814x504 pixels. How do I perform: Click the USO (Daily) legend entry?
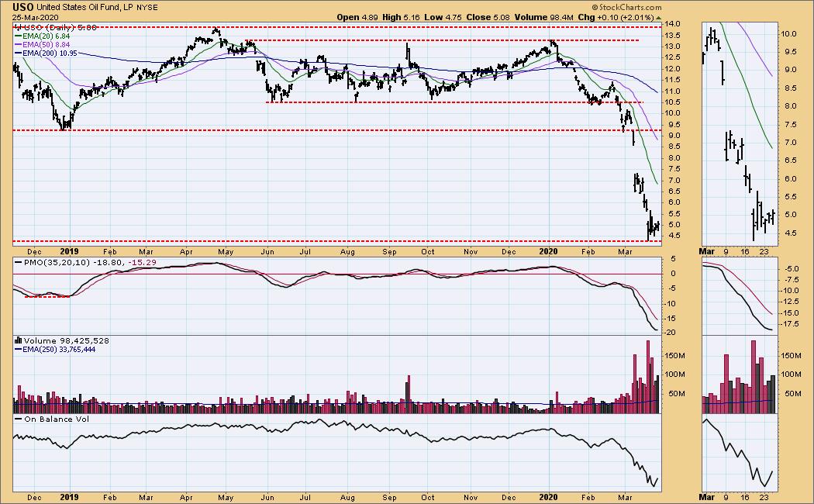point(59,27)
